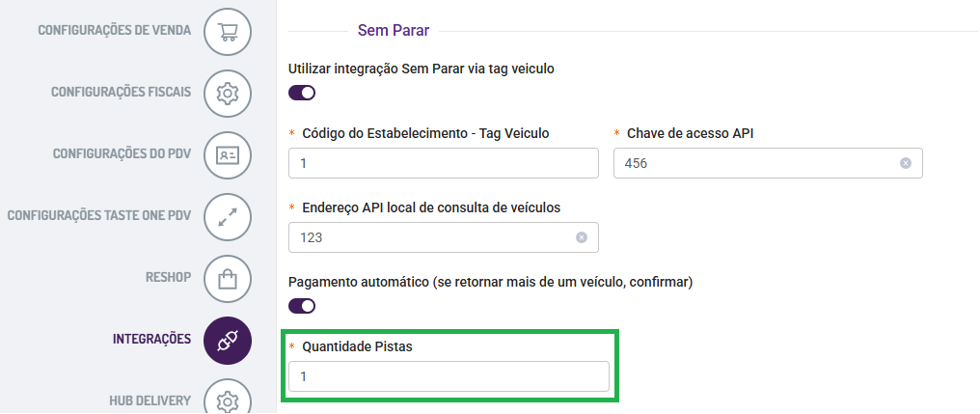Toggle Sem Parar integration via tag veículo
The image size is (980, 414).
[302, 93]
